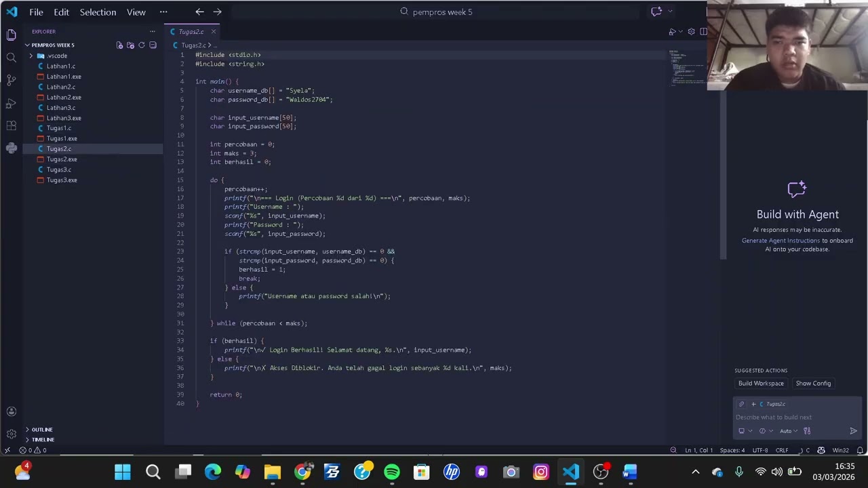Refresh the explorer file list

click(142, 45)
